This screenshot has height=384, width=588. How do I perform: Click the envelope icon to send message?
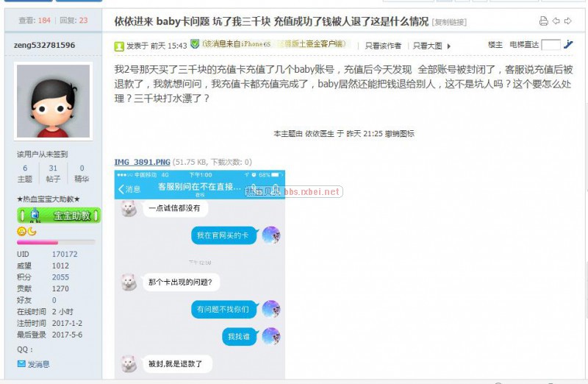[21, 363]
